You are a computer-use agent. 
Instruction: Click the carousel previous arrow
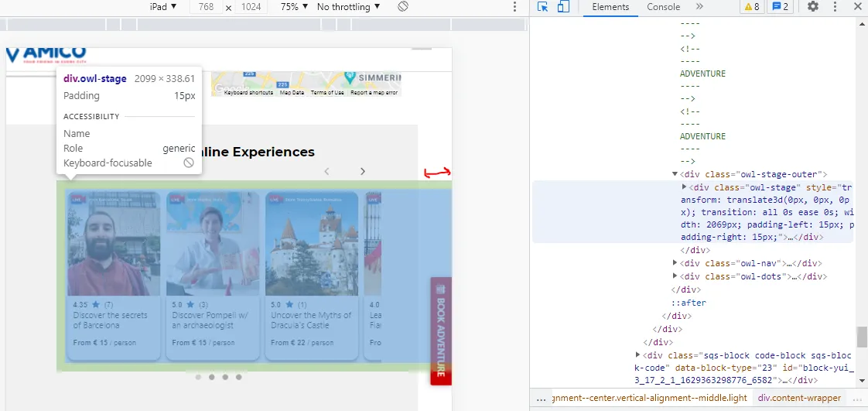(326, 171)
